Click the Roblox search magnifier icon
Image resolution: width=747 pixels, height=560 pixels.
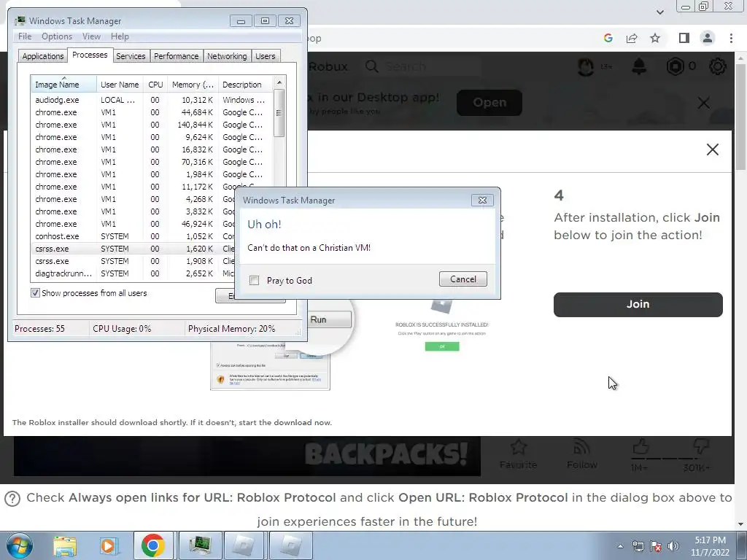(x=371, y=66)
